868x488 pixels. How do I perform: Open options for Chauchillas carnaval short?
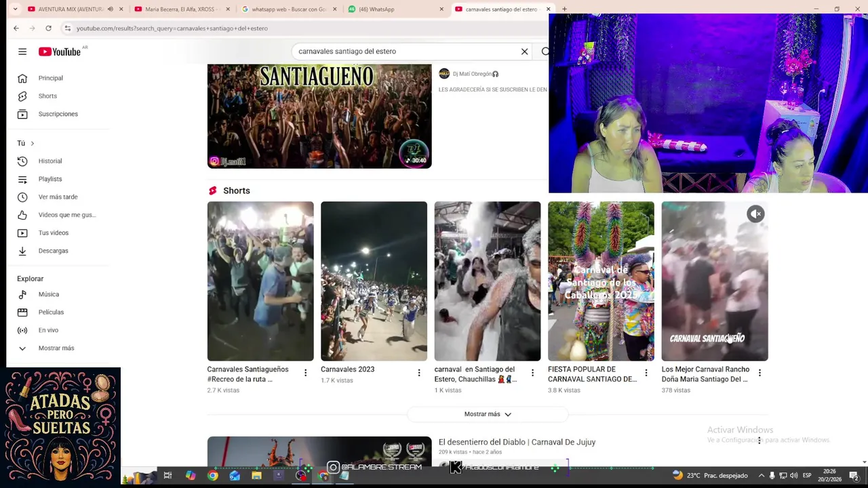pos(532,373)
